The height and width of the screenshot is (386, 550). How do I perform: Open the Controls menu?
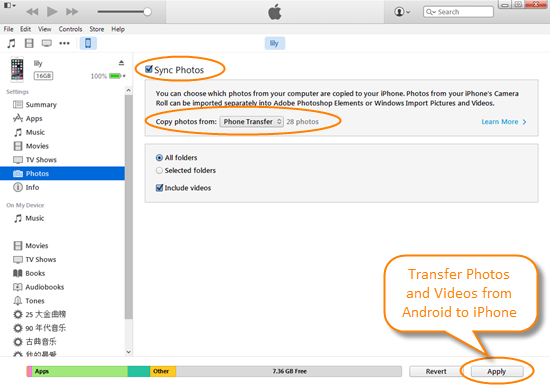coord(70,29)
